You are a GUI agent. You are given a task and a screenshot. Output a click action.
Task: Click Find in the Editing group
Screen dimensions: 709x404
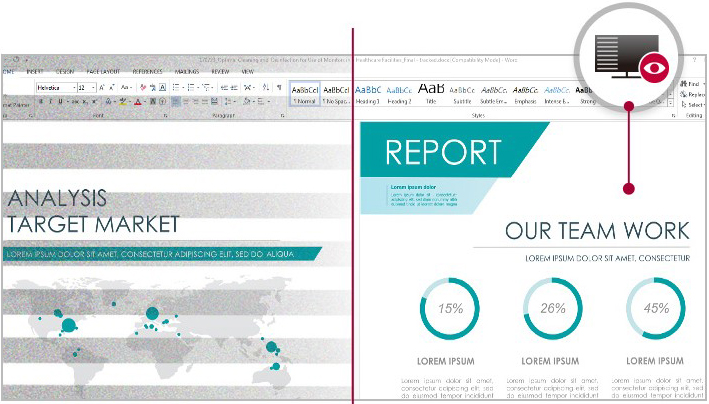coord(693,84)
